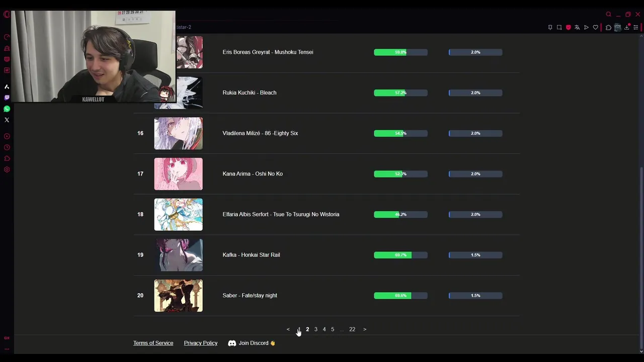Open Settings gear icon in sidebar
This screenshot has width=644, height=362.
7,169
